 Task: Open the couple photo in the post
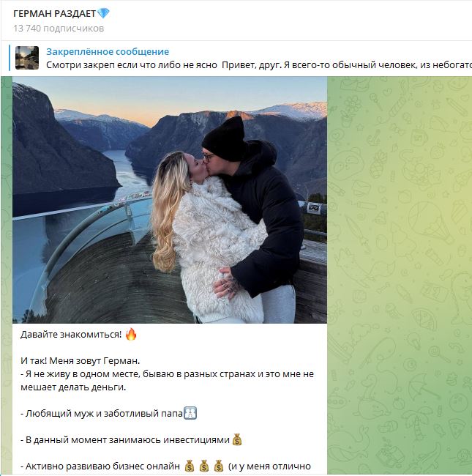tap(170, 200)
